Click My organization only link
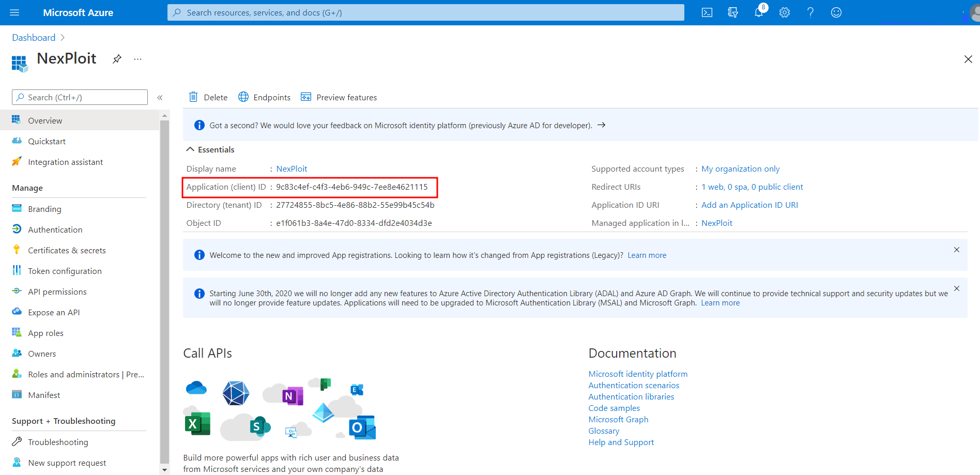The height and width of the screenshot is (475, 980). click(740, 168)
